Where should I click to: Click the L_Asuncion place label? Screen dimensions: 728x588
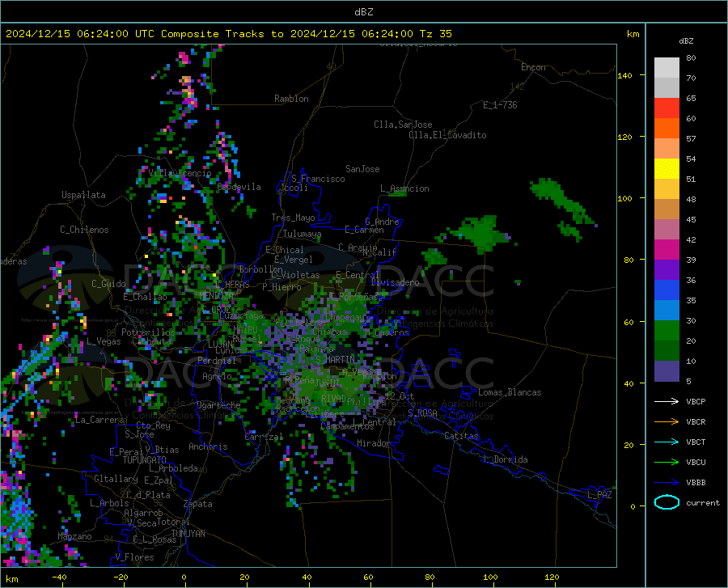coord(404,188)
